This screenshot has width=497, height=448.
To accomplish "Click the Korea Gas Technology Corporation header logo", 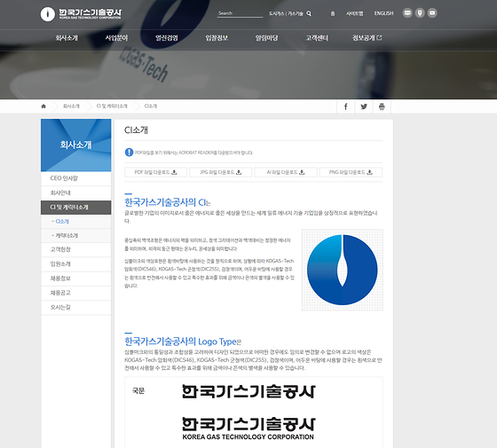I will pyautogui.click(x=81, y=14).
